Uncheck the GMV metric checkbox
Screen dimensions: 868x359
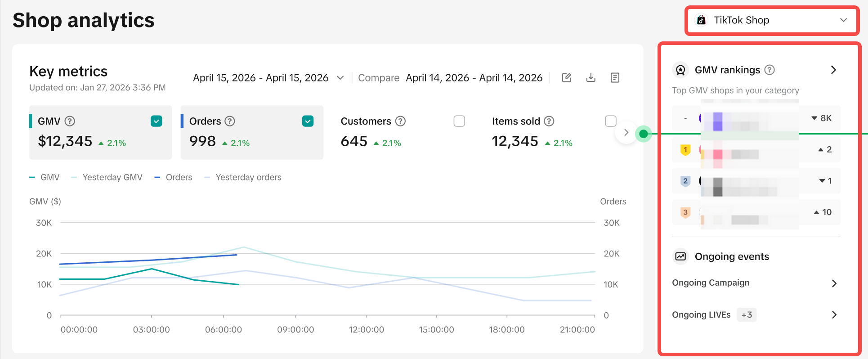(x=157, y=121)
